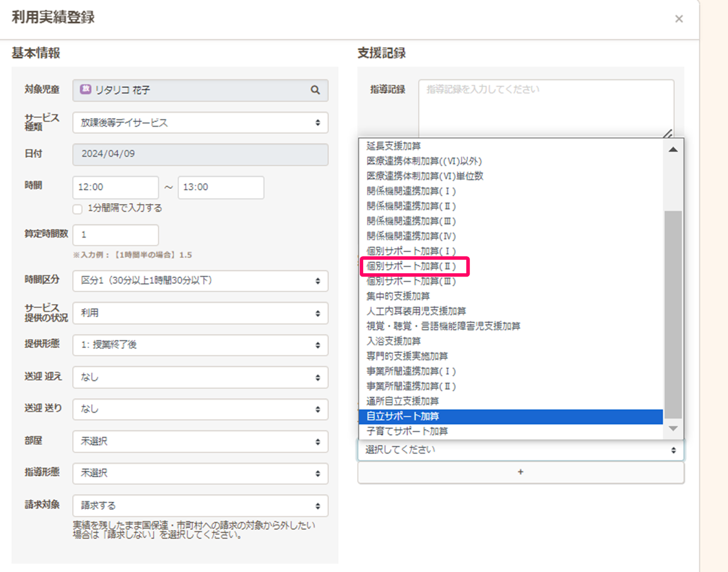Expand the 時間区分 dropdown
The width and height of the screenshot is (728, 572).
[x=200, y=281]
